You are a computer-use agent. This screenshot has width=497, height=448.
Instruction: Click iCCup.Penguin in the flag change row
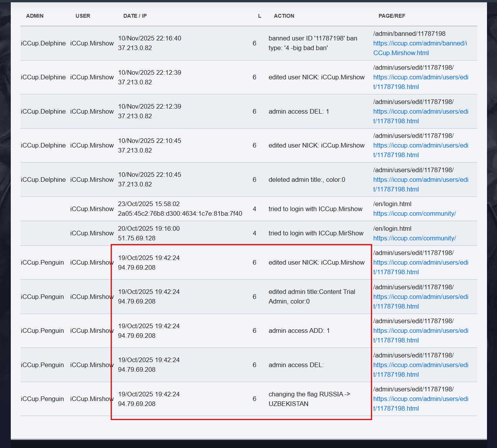42,399
